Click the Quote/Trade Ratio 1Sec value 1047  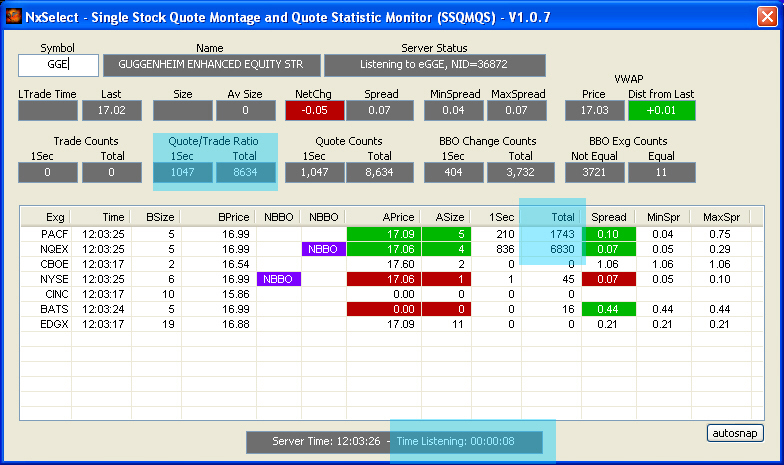coord(182,172)
